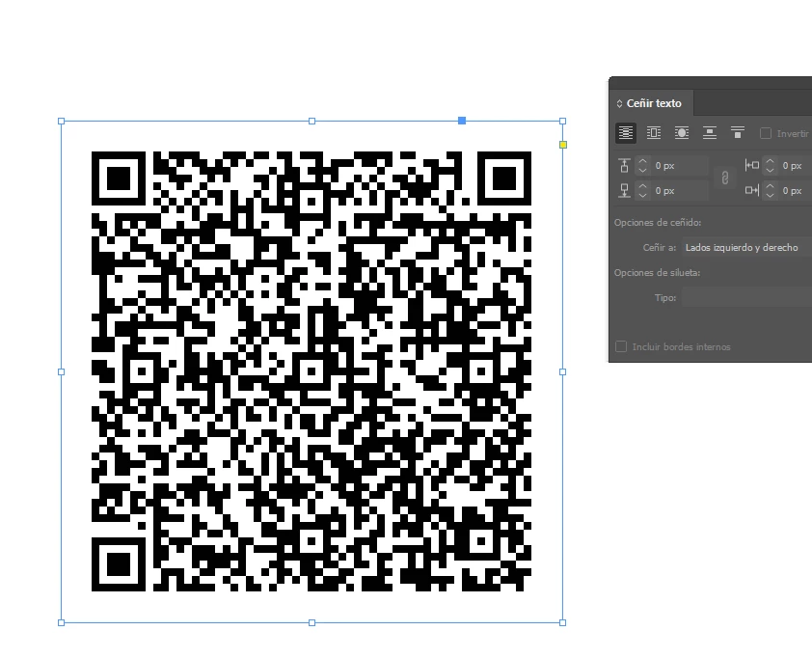This screenshot has height=658, width=812.
Task: Select the No text wrap icon
Action: [x=626, y=133]
